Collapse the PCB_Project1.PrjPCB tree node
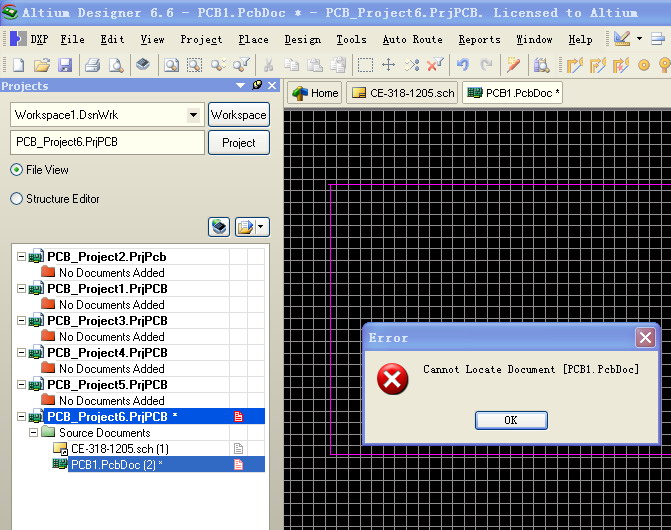Screen dimensions: 671x530 21,288
